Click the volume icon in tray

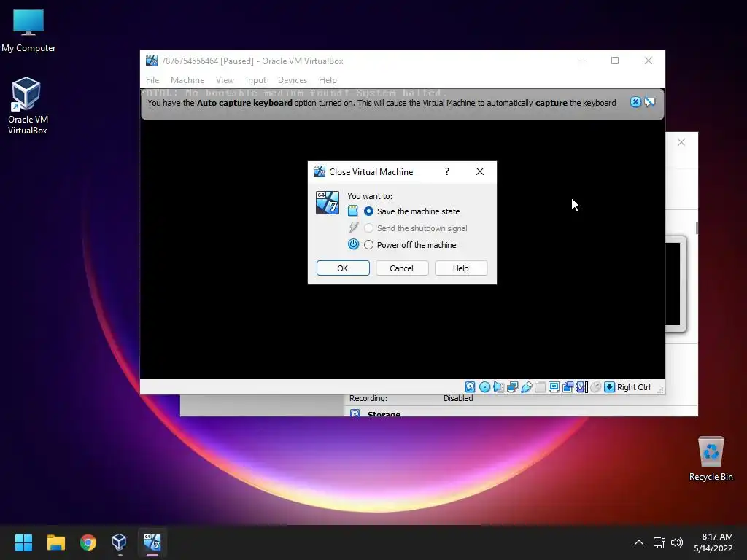(676, 542)
